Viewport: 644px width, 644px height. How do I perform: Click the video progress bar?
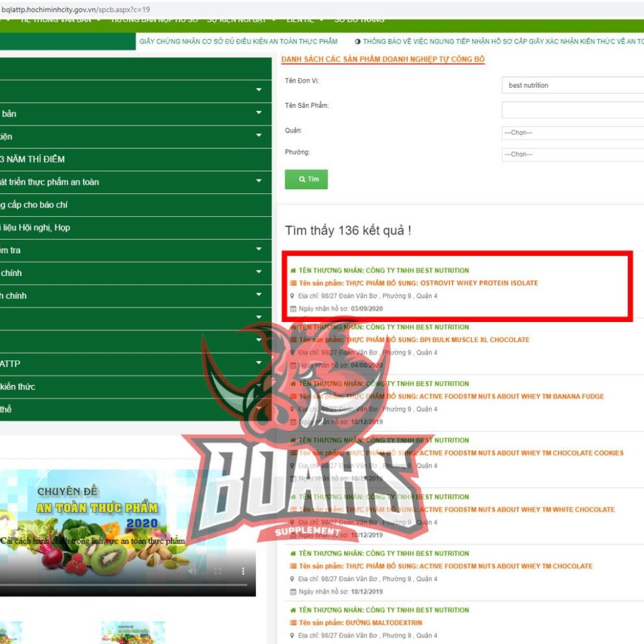[123, 586]
